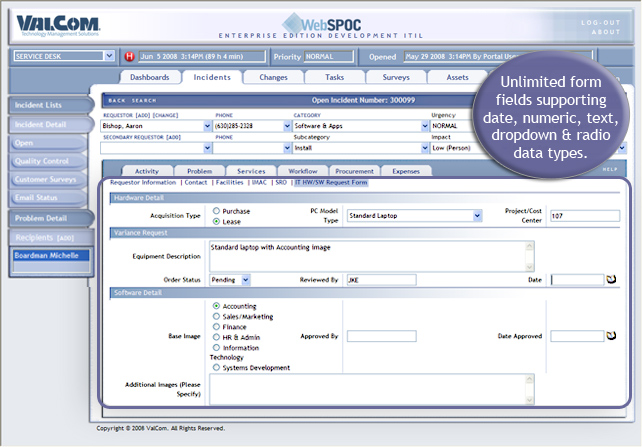The width and height of the screenshot is (642, 447).
Task: Click the IMAC form link
Action: pos(259,183)
